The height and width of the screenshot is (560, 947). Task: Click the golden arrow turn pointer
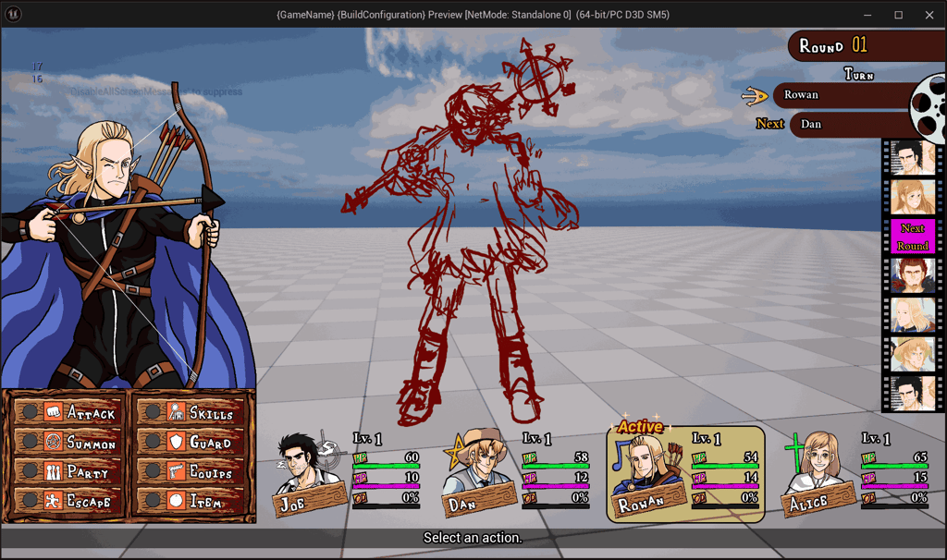755,95
